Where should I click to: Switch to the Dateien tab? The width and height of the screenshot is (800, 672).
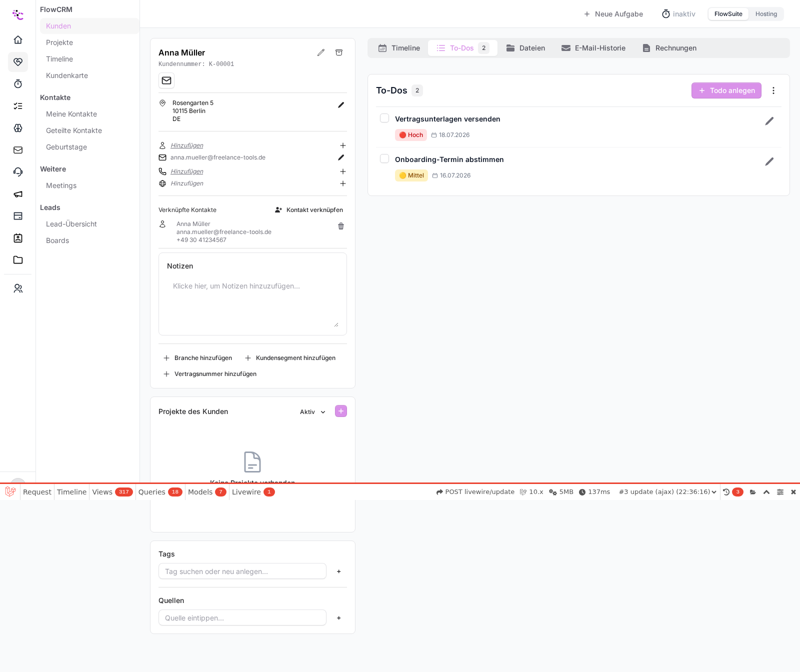click(525, 48)
